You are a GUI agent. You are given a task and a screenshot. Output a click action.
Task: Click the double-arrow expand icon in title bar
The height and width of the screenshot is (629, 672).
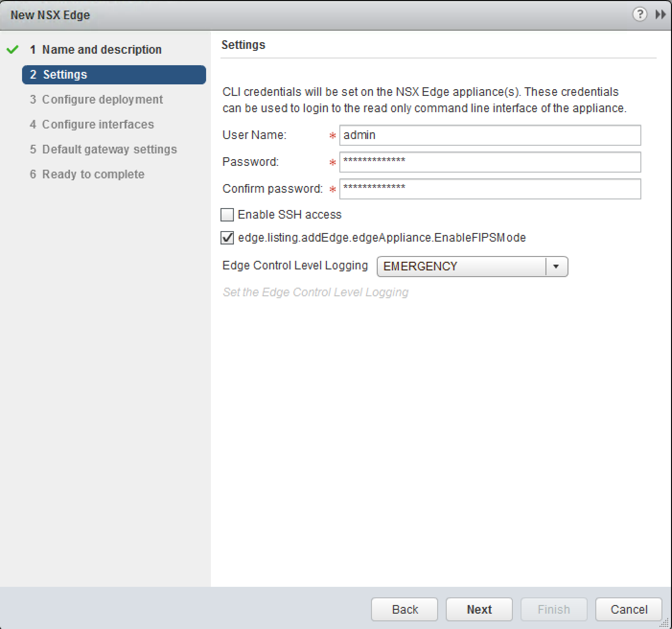[660, 14]
